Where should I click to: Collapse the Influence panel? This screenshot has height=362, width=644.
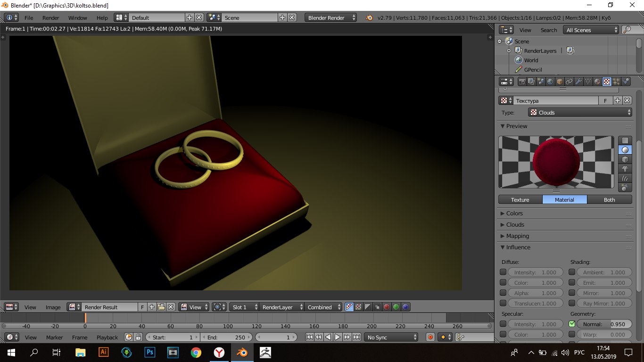click(x=518, y=247)
